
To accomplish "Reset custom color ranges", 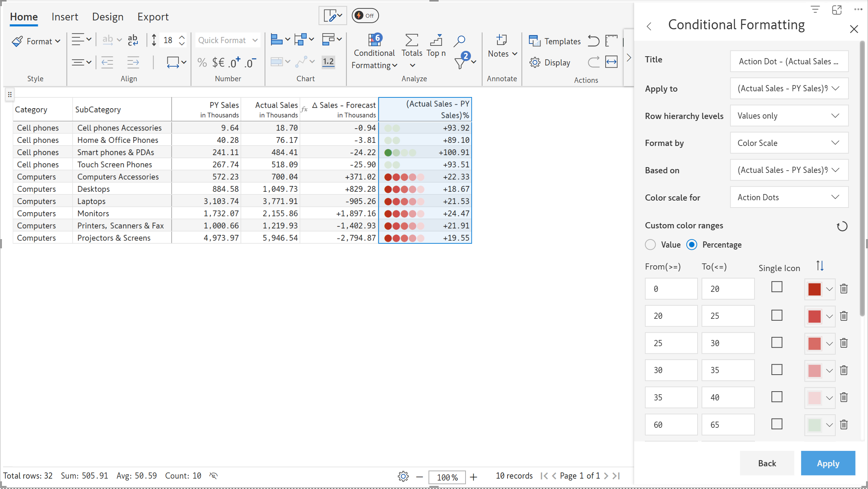I will [x=842, y=226].
